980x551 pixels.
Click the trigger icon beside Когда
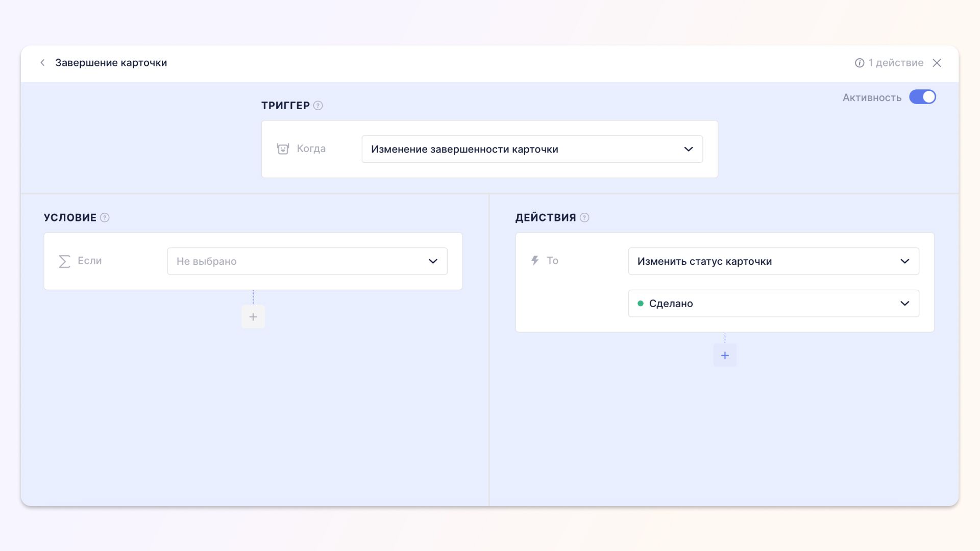pyautogui.click(x=283, y=149)
